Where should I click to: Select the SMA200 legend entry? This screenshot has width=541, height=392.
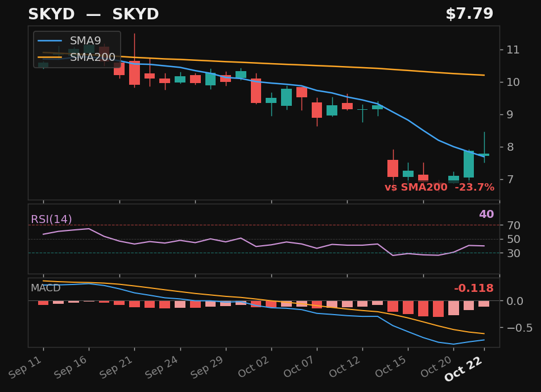tap(77, 57)
